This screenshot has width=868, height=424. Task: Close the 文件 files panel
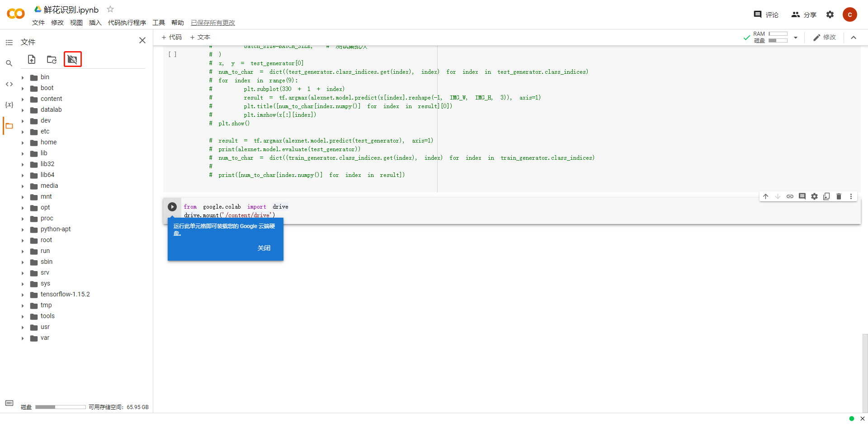[142, 40]
